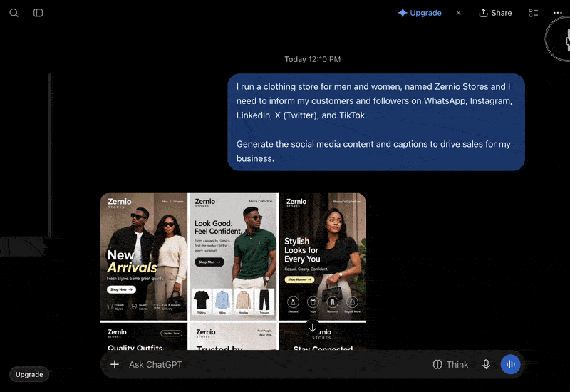Click the blue Upgrade sparkle button
Image resolution: width=570 pixels, height=392 pixels.
point(420,13)
